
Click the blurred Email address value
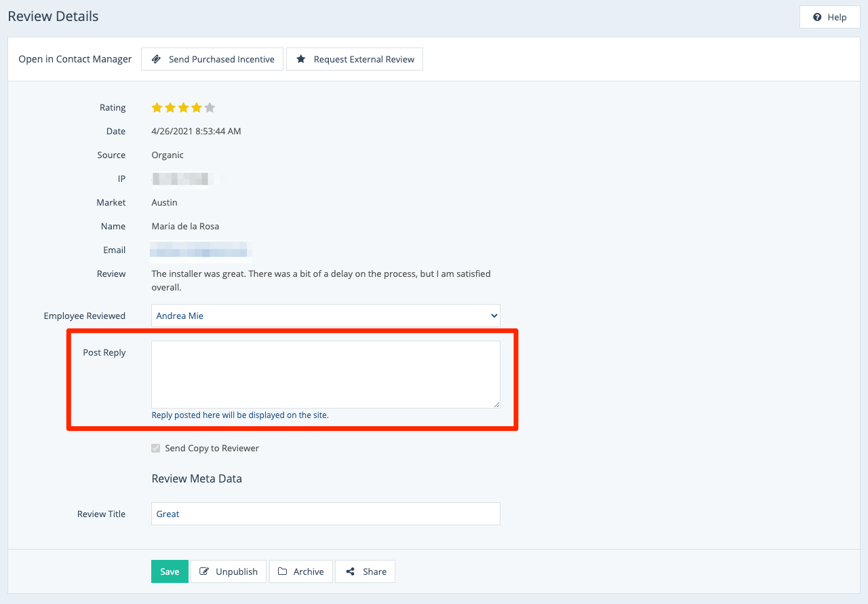(201, 250)
